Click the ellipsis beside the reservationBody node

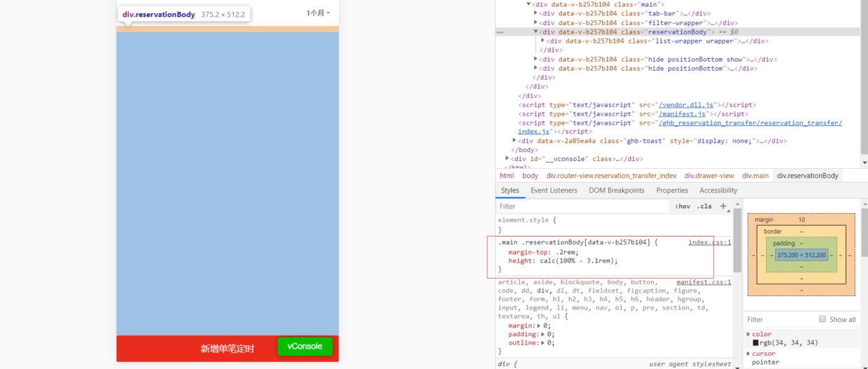500,32
